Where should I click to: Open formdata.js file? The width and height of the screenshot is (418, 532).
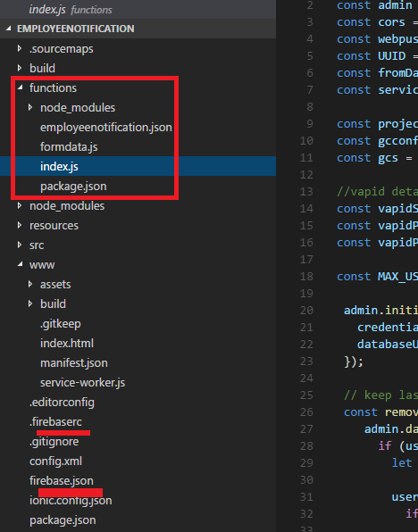click(x=69, y=147)
